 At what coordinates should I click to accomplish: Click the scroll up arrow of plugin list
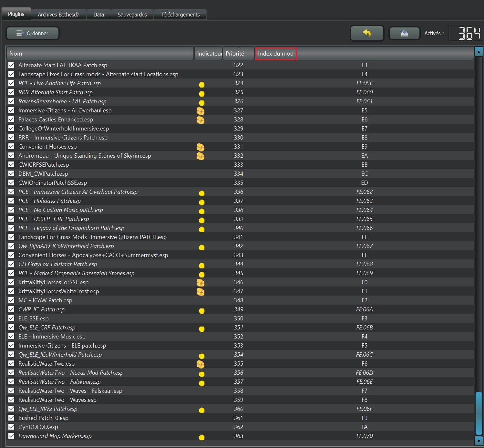click(x=479, y=51)
